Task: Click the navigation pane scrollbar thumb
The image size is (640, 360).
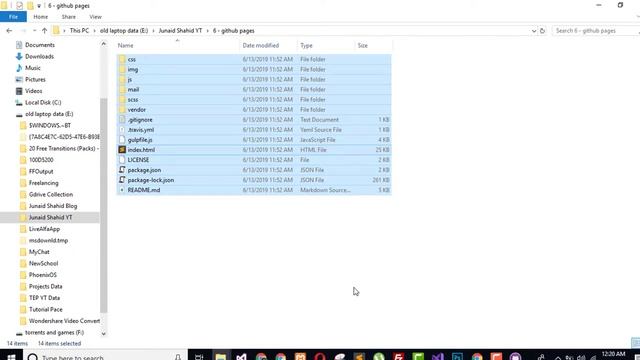Action: [x=104, y=205]
